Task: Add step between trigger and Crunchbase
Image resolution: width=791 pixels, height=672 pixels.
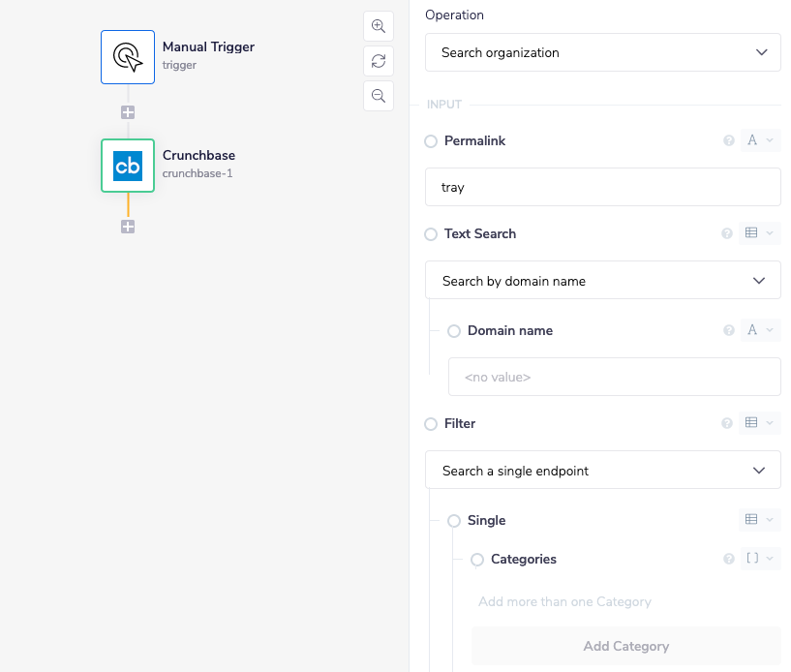Action: click(x=128, y=112)
